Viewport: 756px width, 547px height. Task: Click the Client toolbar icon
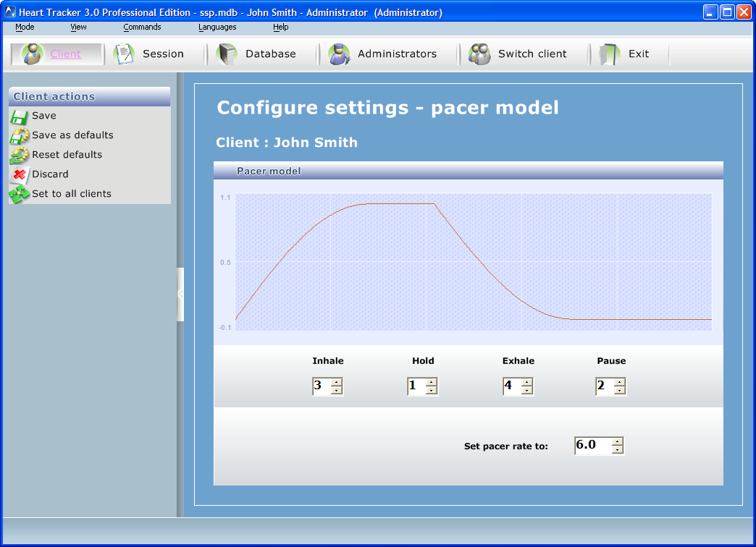click(33, 54)
